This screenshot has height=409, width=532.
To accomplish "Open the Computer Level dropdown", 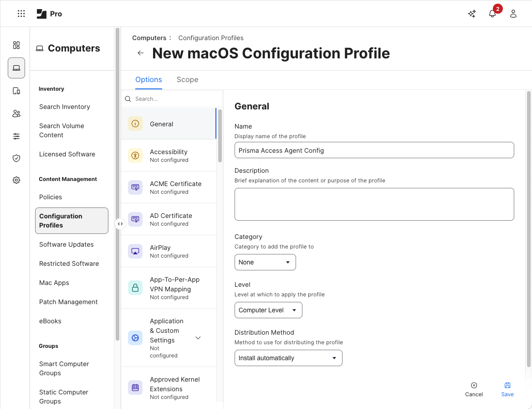I will pyautogui.click(x=268, y=310).
